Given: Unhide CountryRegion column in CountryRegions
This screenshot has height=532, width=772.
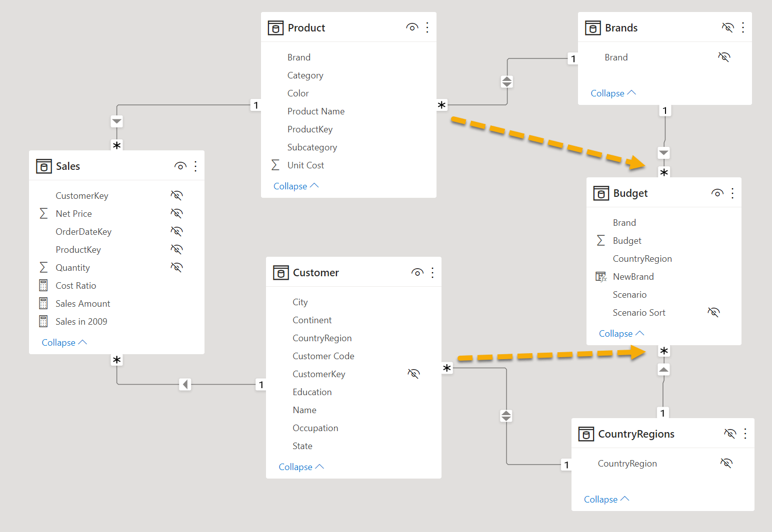Looking at the screenshot, I should [x=726, y=463].
